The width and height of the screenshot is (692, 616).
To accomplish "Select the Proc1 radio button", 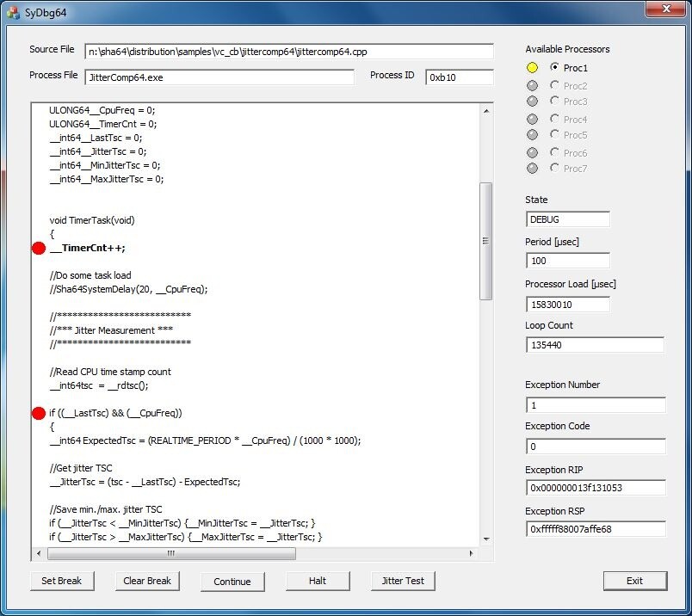I will pyautogui.click(x=554, y=67).
